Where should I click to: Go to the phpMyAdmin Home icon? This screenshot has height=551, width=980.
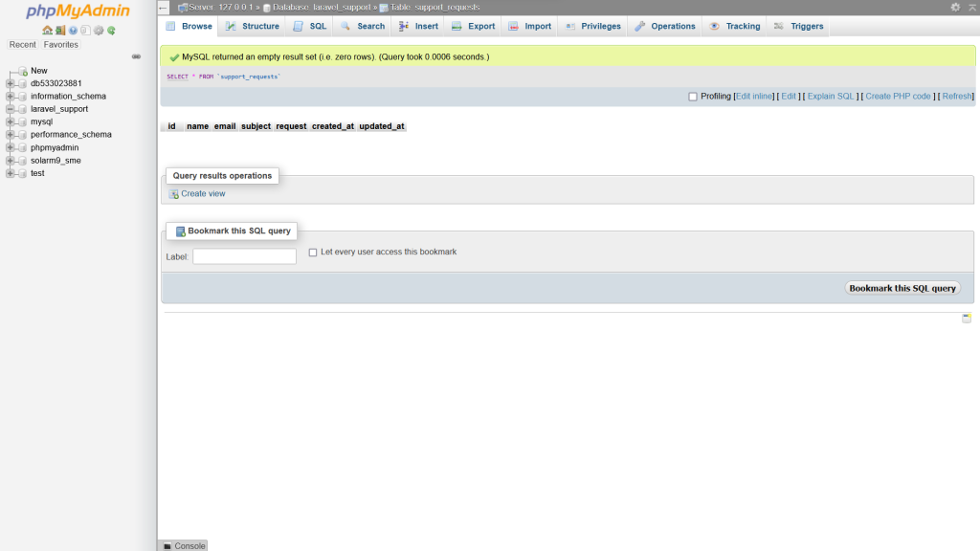[47, 30]
